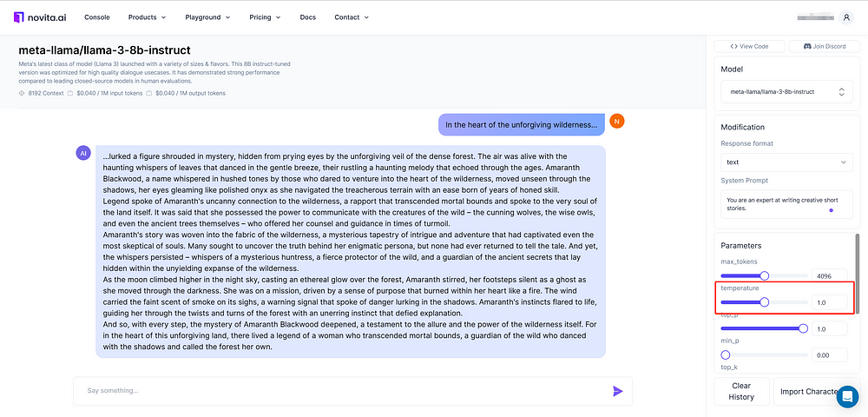
Task: Open the support chat bubble icon
Action: (847, 396)
